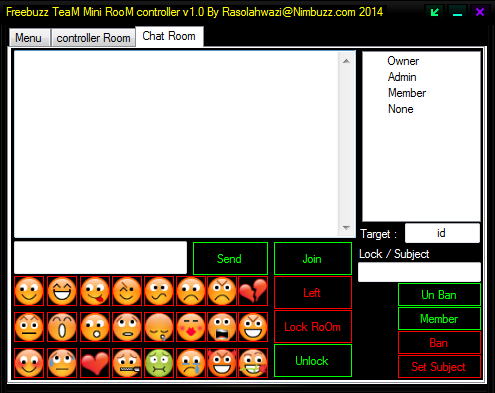Image resolution: width=495 pixels, height=393 pixels.
Task: Choose the kissing lips emoticon
Action: (x=191, y=327)
